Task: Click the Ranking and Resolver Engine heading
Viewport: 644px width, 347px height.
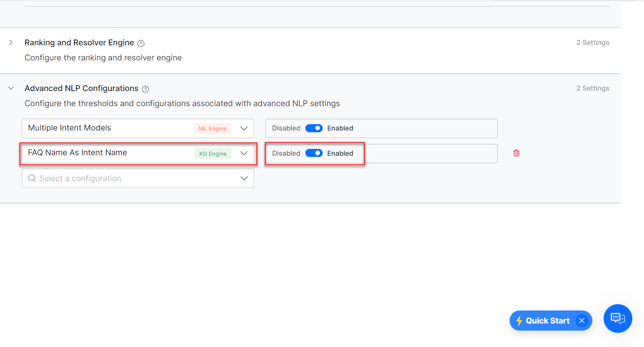Action: coord(79,42)
